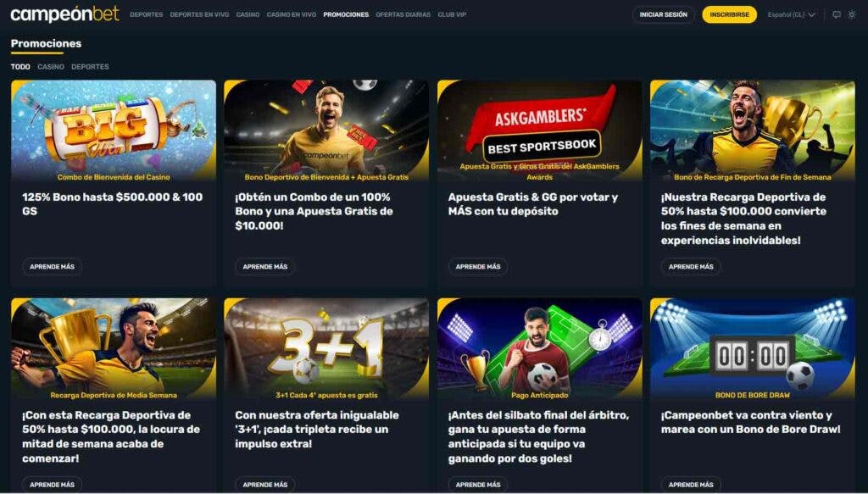Open the 3+1 free bet banner image
The width and height of the screenshot is (868, 494).
326,348
